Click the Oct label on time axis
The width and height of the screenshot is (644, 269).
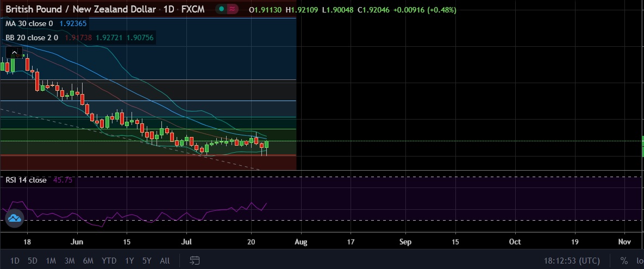(515, 241)
